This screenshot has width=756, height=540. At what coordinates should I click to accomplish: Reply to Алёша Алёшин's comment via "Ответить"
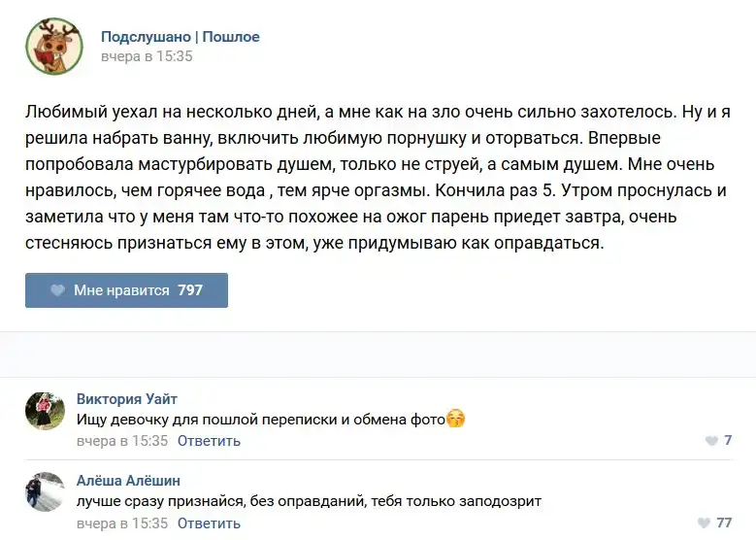209,523
